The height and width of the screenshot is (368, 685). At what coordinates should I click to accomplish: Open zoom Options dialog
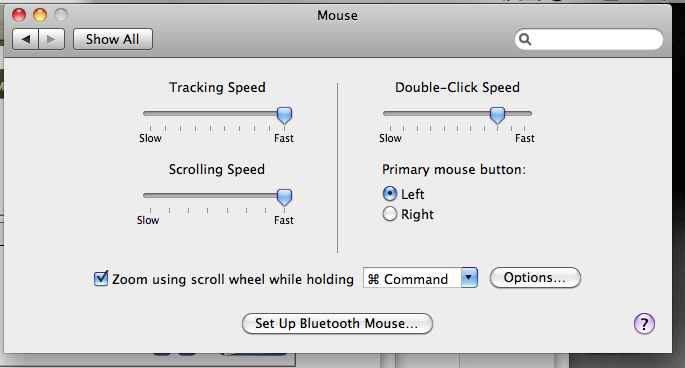pos(535,278)
